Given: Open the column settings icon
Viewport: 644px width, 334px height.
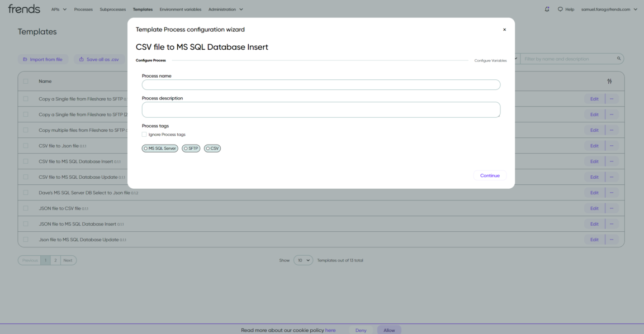Looking at the screenshot, I should tap(609, 81).
